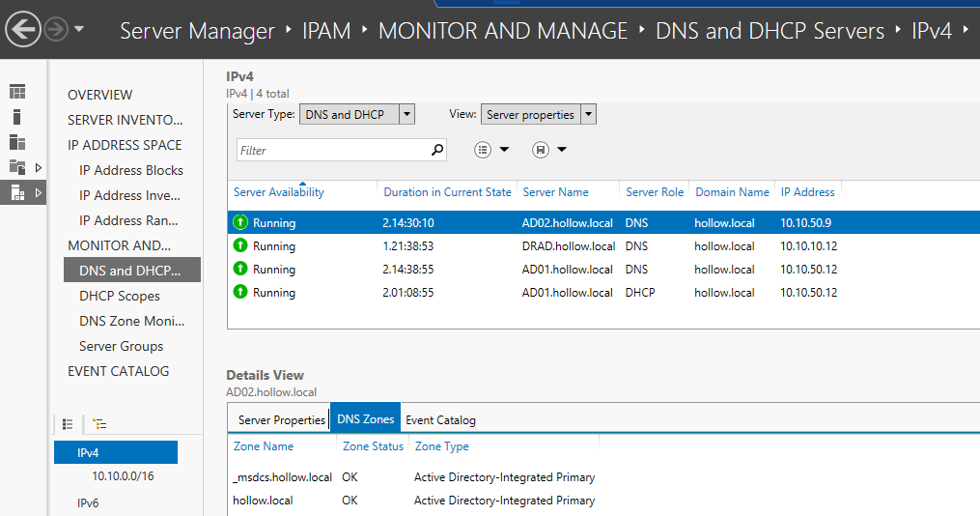Open the All Servers icon in left rail
Screen dimensions: 980x516
tap(17, 142)
